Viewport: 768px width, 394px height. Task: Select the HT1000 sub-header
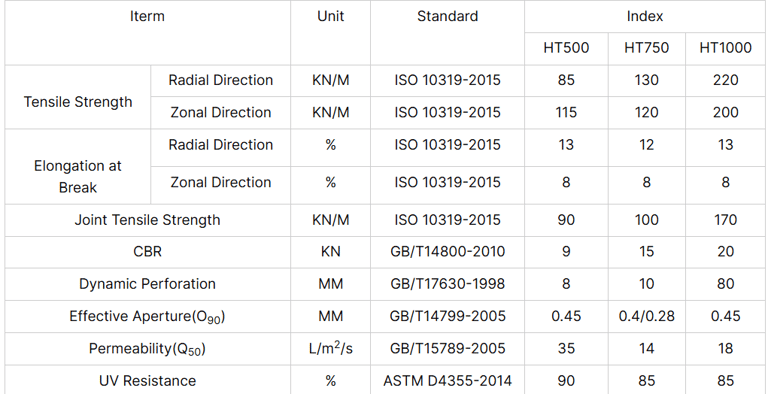(x=725, y=48)
